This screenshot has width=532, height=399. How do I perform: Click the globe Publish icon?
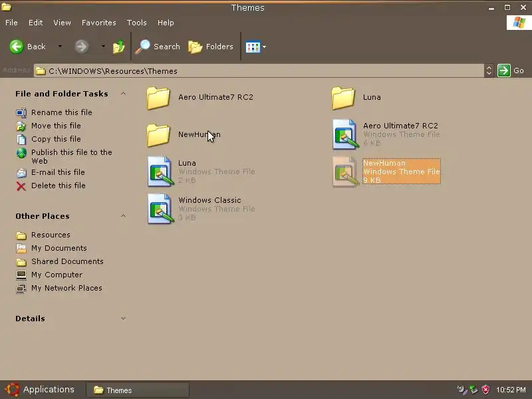tap(21, 153)
